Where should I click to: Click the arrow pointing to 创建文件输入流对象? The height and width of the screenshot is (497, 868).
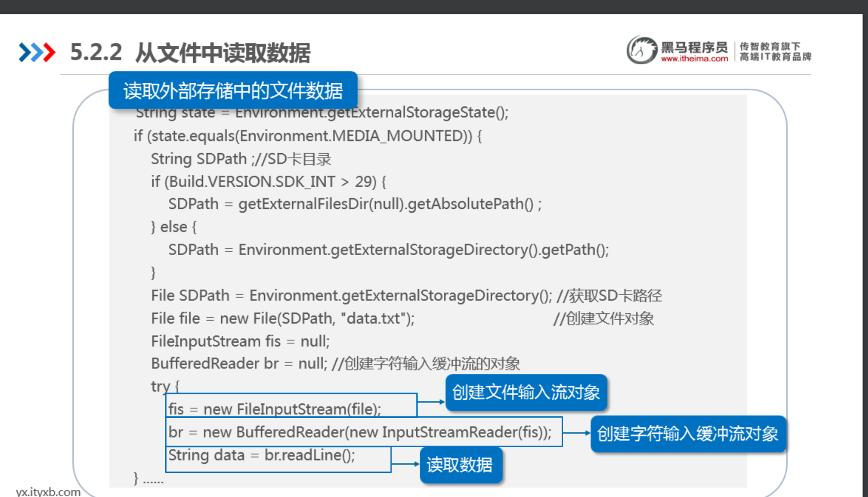[432, 402]
